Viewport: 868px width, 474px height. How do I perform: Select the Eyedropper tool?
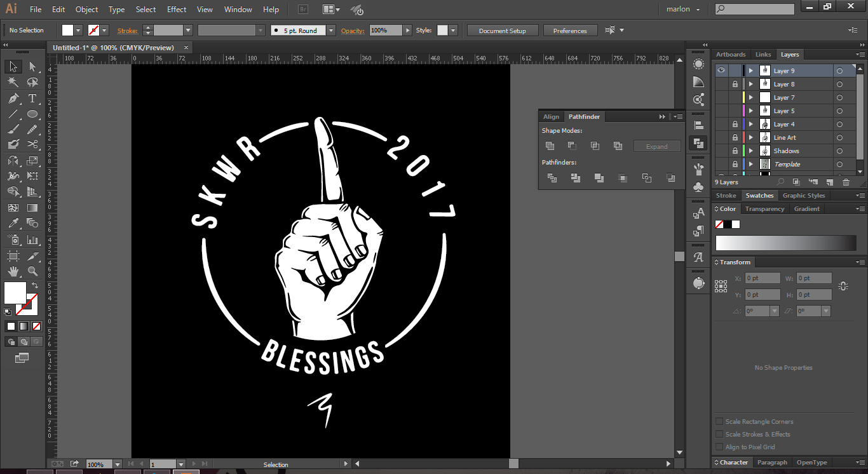coord(13,223)
